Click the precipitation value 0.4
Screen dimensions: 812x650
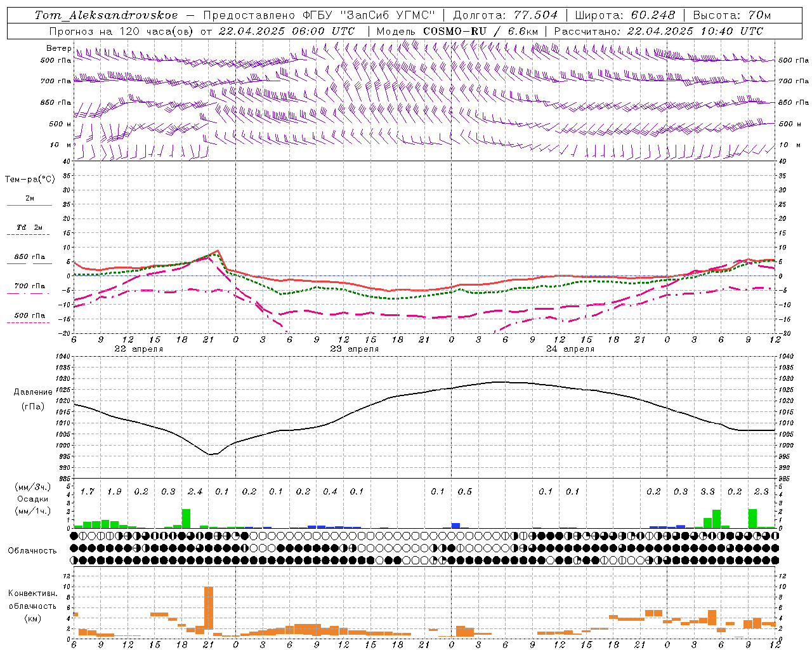330,491
